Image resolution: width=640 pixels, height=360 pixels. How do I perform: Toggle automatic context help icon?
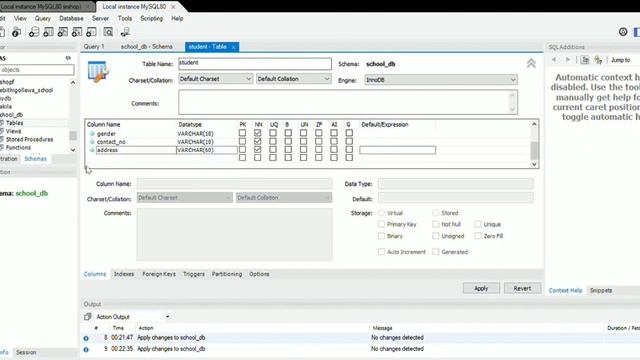pyautogui.click(x=598, y=60)
